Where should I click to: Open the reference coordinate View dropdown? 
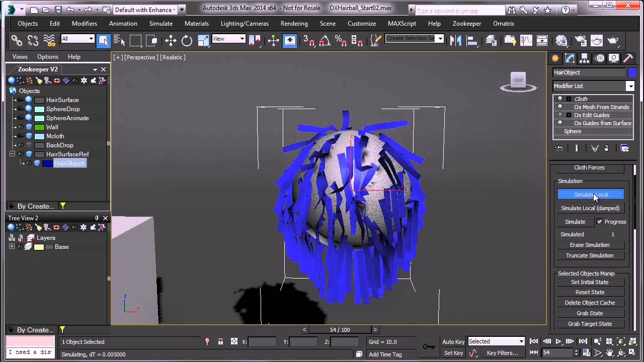click(x=242, y=39)
